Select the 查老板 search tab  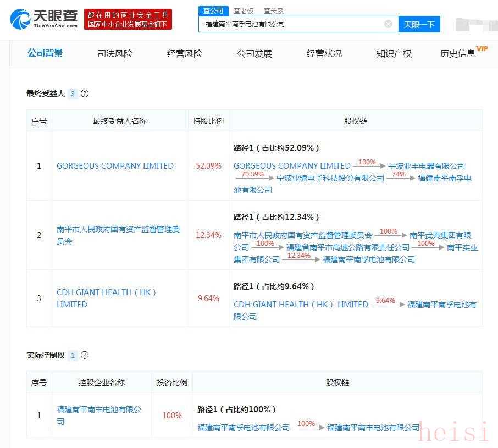coord(244,11)
